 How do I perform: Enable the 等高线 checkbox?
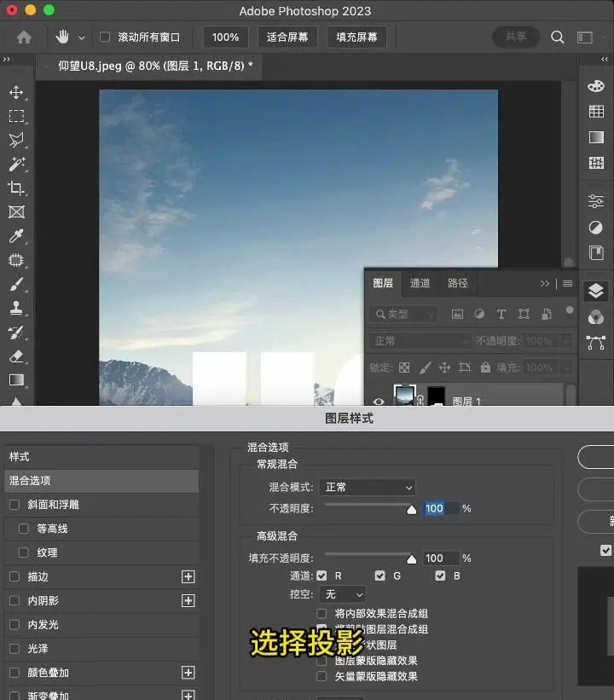pos(24,529)
